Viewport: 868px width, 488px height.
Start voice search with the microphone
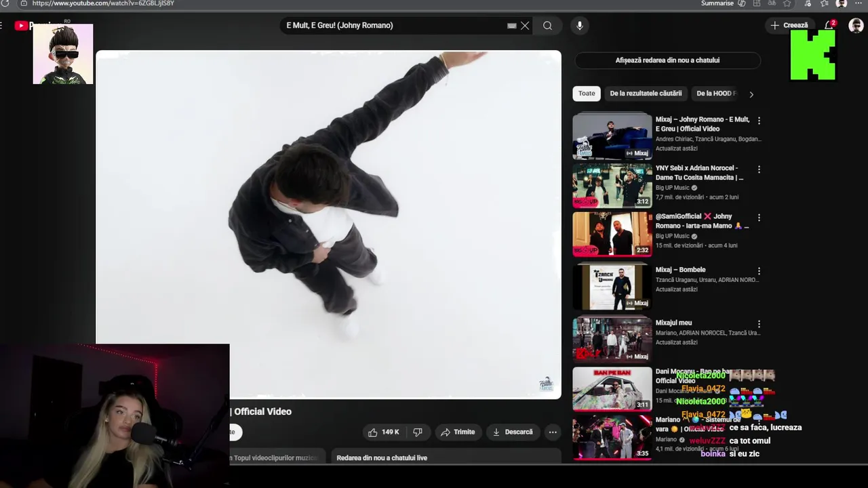pyautogui.click(x=579, y=26)
